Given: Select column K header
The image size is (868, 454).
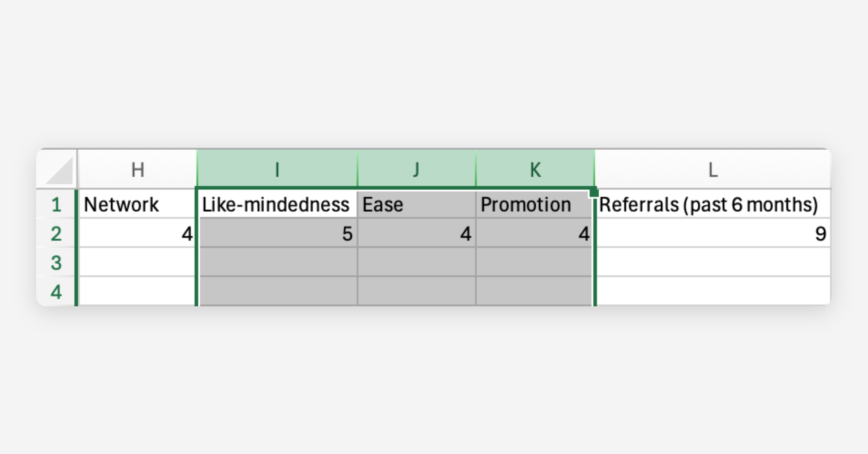Looking at the screenshot, I should tap(535, 170).
